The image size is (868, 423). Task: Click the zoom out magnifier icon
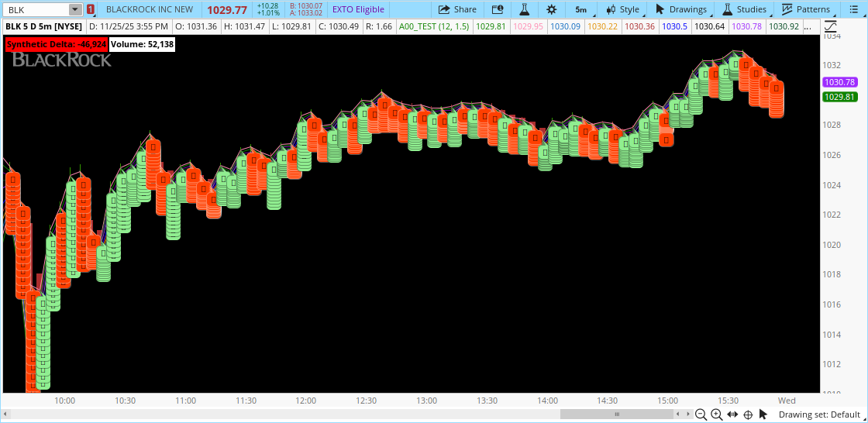pyautogui.click(x=701, y=414)
